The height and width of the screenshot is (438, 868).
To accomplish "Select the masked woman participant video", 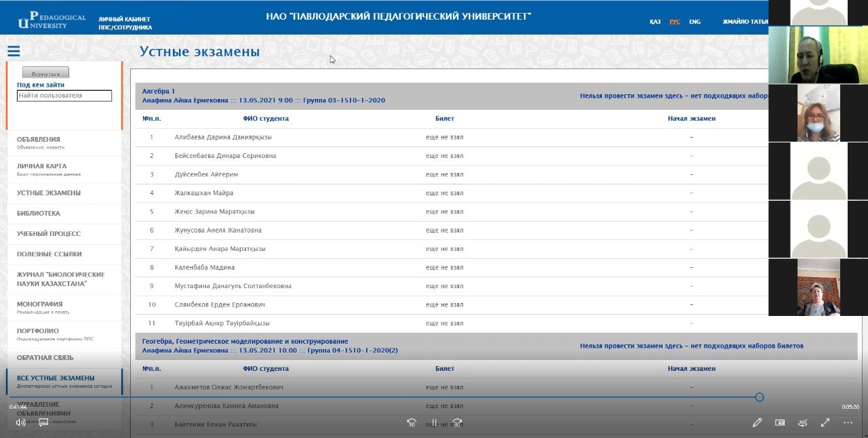I will tap(818, 113).
